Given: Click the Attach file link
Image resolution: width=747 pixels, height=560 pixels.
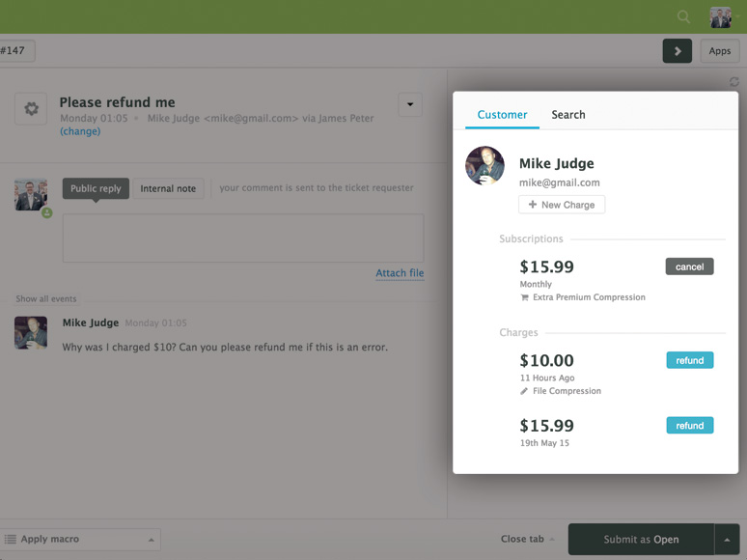Looking at the screenshot, I should coord(400,273).
